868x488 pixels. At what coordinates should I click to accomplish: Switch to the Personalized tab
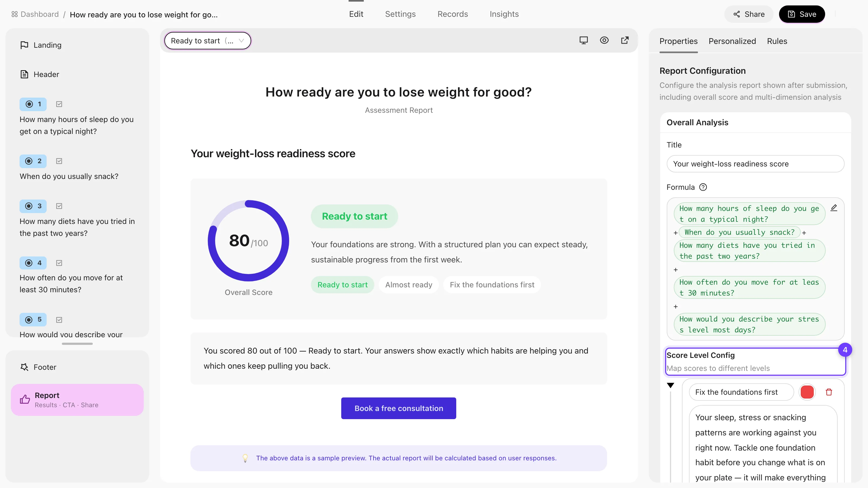tap(732, 41)
